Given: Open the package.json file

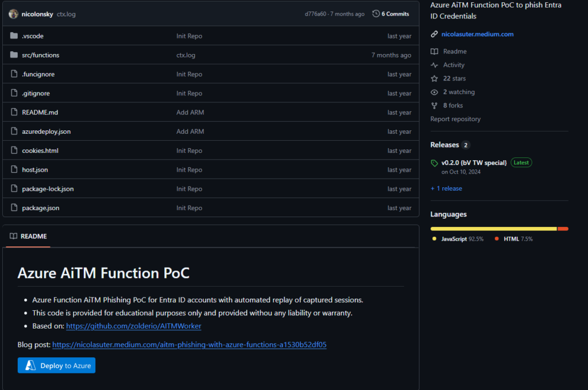Looking at the screenshot, I should 41,208.
